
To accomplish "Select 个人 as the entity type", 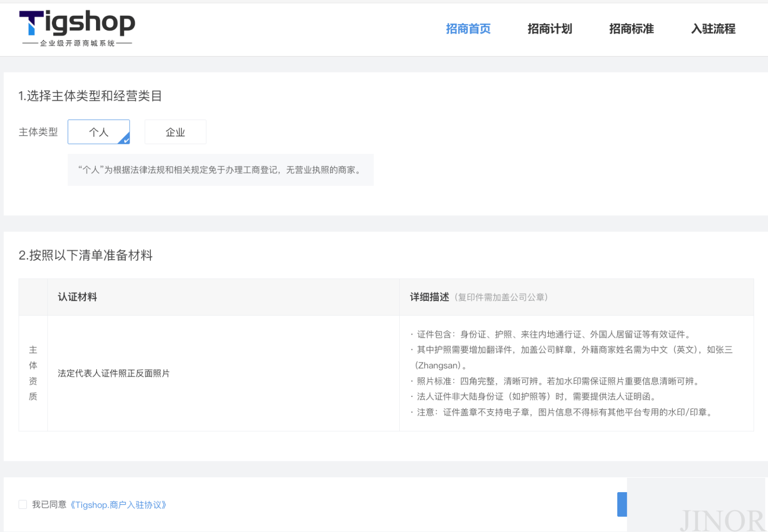I will point(99,132).
